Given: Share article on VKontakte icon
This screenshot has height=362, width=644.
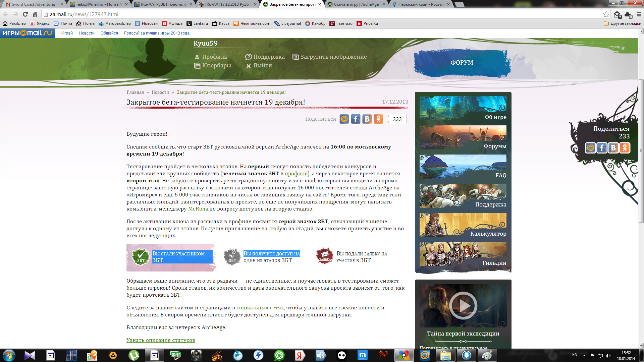Looking at the screenshot, I should (367, 119).
